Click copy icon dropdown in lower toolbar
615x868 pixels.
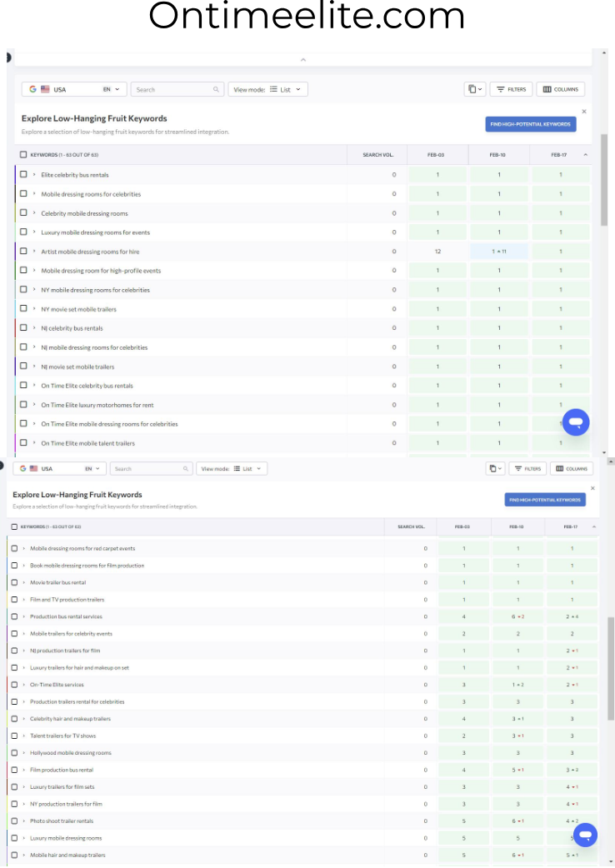tap(495, 468)
